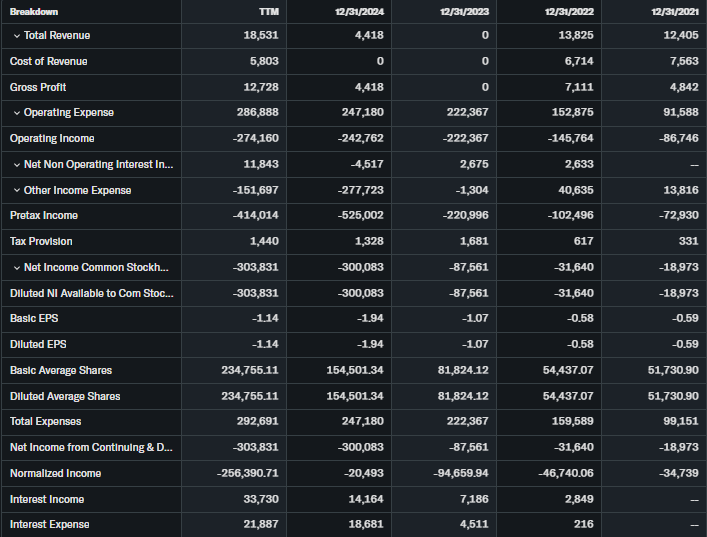Image resolution: width=707 pixels, height=537 pixels.
Task: Select the Pretax Income row label
Action: 44,216
